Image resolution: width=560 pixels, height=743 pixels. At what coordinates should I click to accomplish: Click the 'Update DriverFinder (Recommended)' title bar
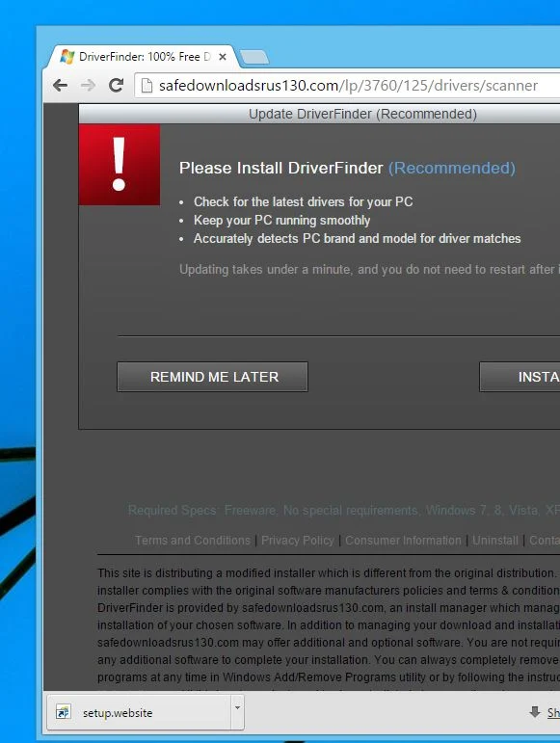319,115
